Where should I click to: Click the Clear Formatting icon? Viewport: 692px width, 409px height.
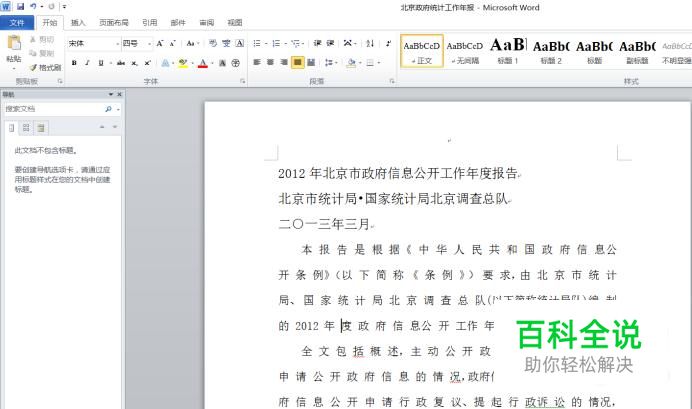pyautogui.click(x=213, y=43)
